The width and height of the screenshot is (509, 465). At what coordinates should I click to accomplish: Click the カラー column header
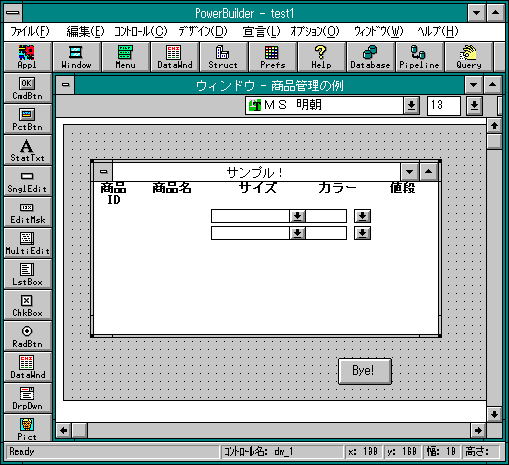click(x=337, y=188)
